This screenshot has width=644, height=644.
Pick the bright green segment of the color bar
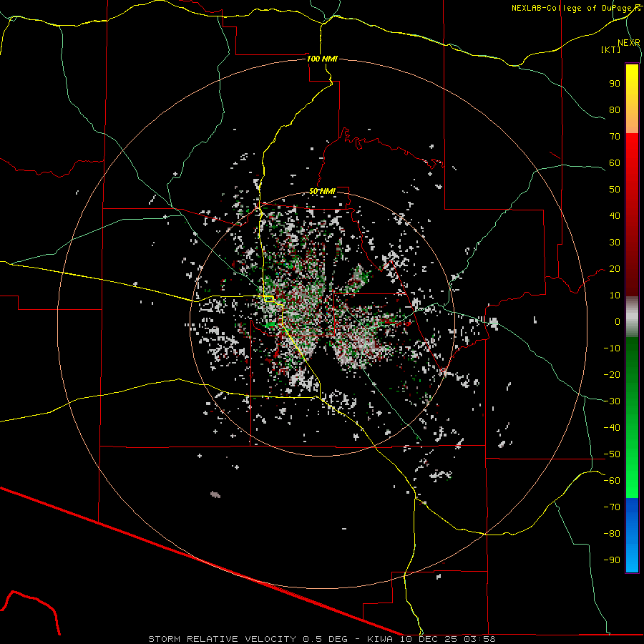click(x=632, y=464)
